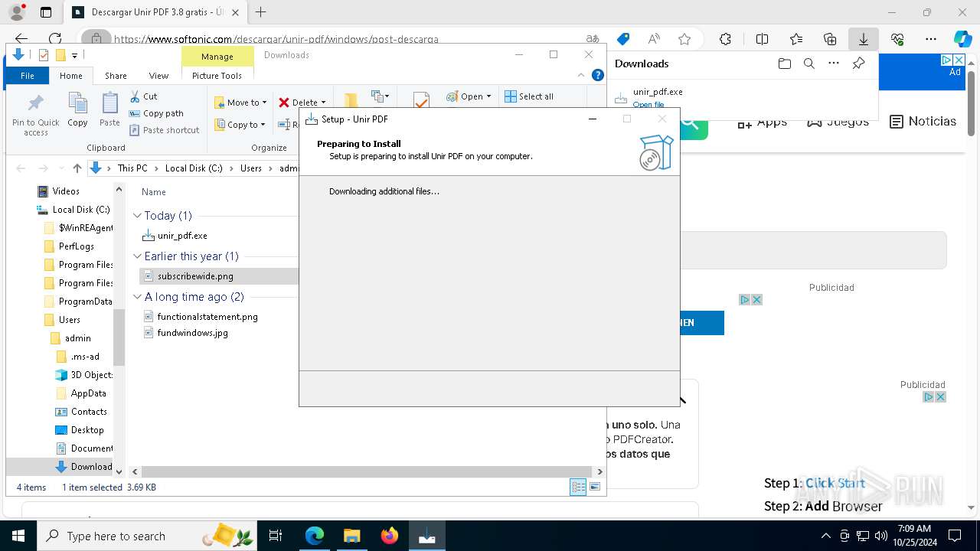Click the translate page icon

(593, 39)
